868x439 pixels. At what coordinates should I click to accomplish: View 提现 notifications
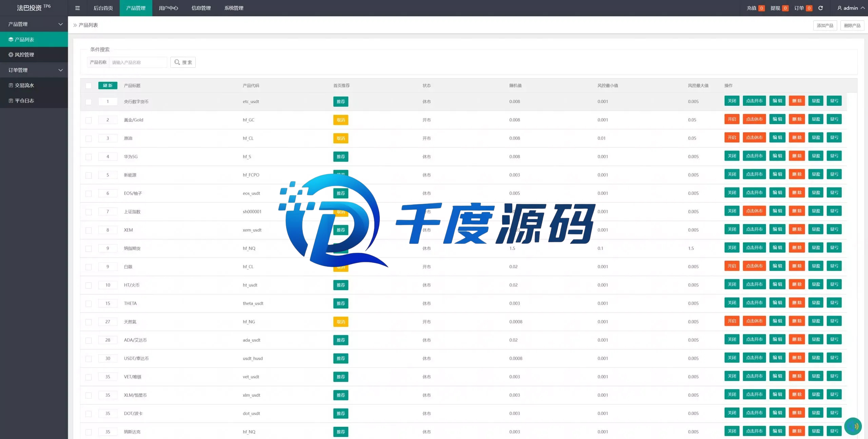779,8
